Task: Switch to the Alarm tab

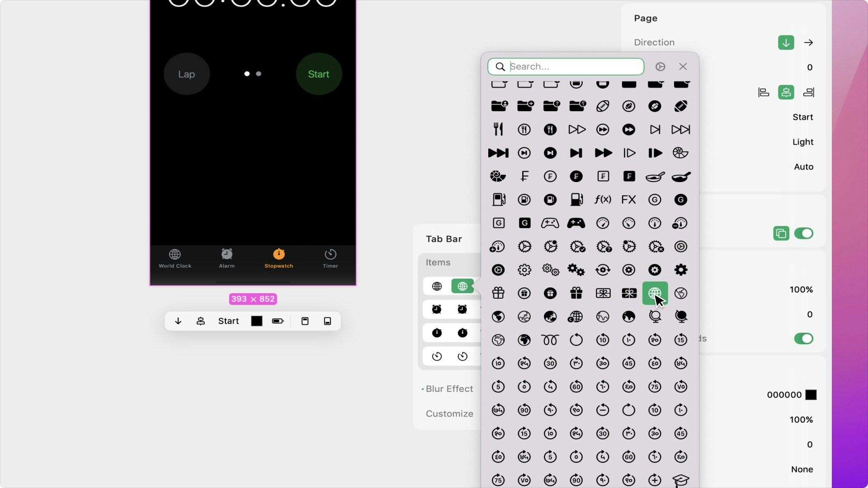Action: click(x=226, y=258)
